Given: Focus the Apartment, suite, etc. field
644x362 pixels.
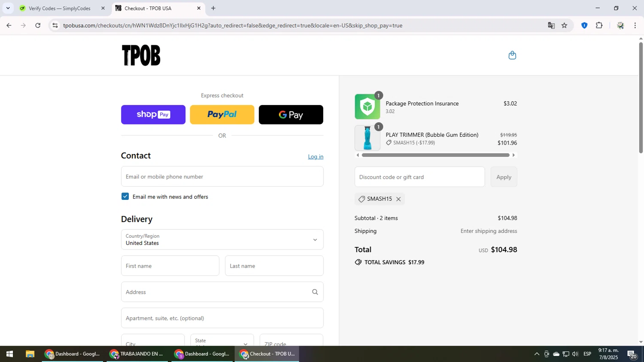Looking at the screenshot, I should [222, 318].
